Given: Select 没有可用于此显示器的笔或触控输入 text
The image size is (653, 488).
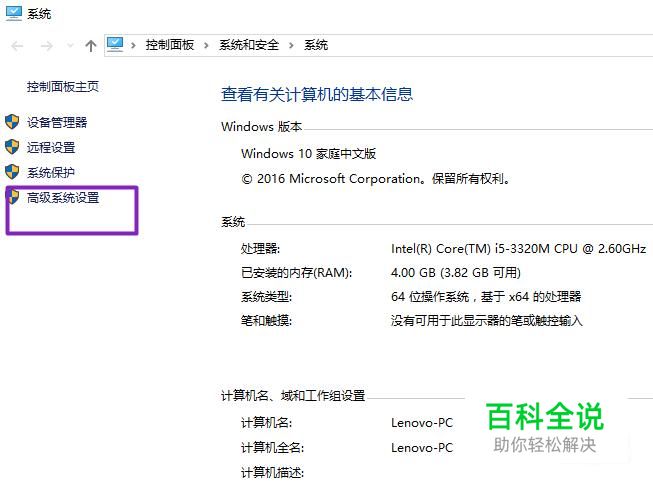Looking at the screenshot, I should 486,321.
